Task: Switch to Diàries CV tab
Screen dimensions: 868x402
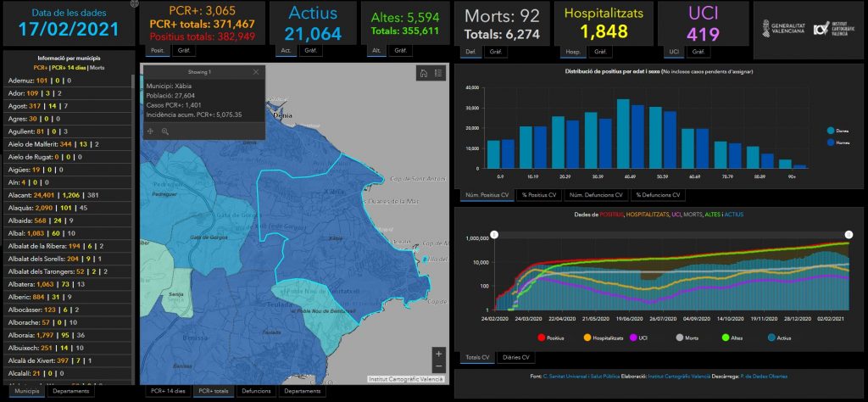Action: pyautogui.click(x=516, y=357)
